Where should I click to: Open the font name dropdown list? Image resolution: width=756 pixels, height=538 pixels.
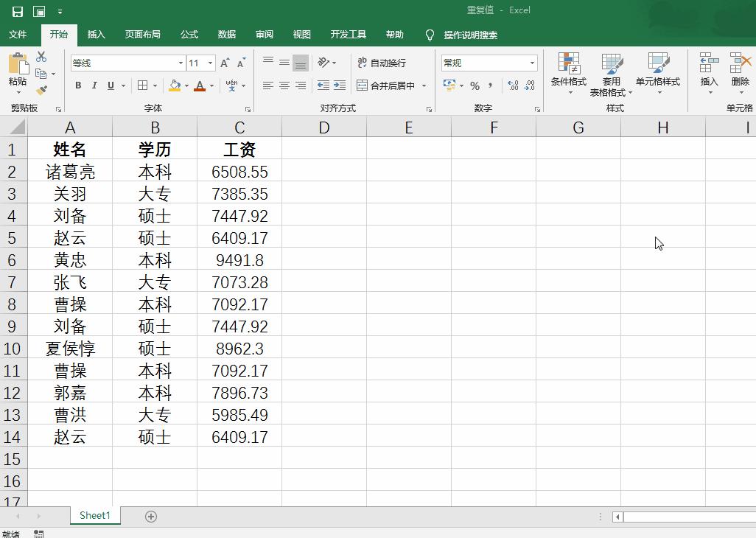180,63
